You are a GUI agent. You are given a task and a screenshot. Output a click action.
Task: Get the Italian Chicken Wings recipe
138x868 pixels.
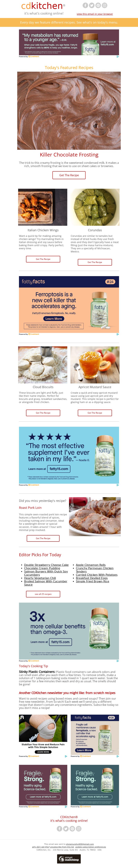click(x=43, y=259)
